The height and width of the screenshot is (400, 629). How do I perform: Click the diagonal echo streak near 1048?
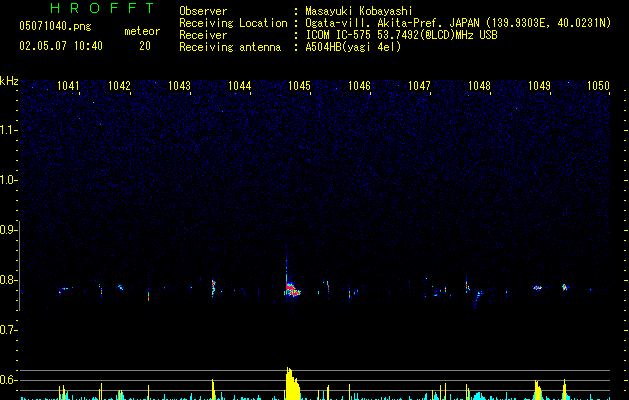pos(478,299)
